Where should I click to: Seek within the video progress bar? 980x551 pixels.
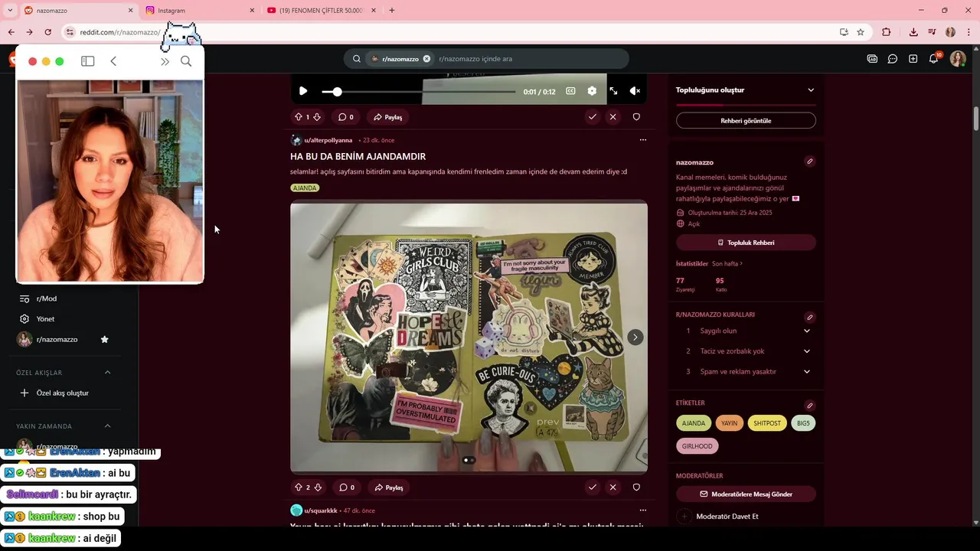[419, 92]
